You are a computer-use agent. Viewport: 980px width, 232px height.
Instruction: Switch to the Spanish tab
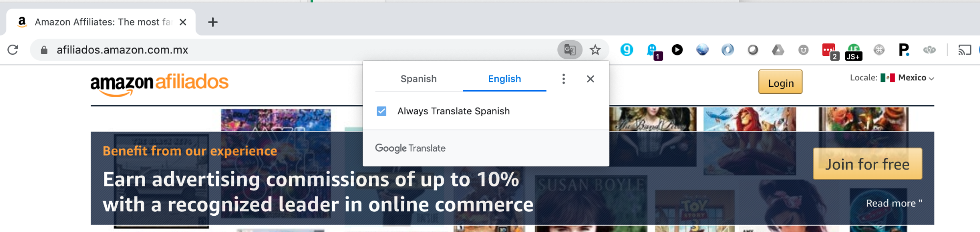[418, 79]
